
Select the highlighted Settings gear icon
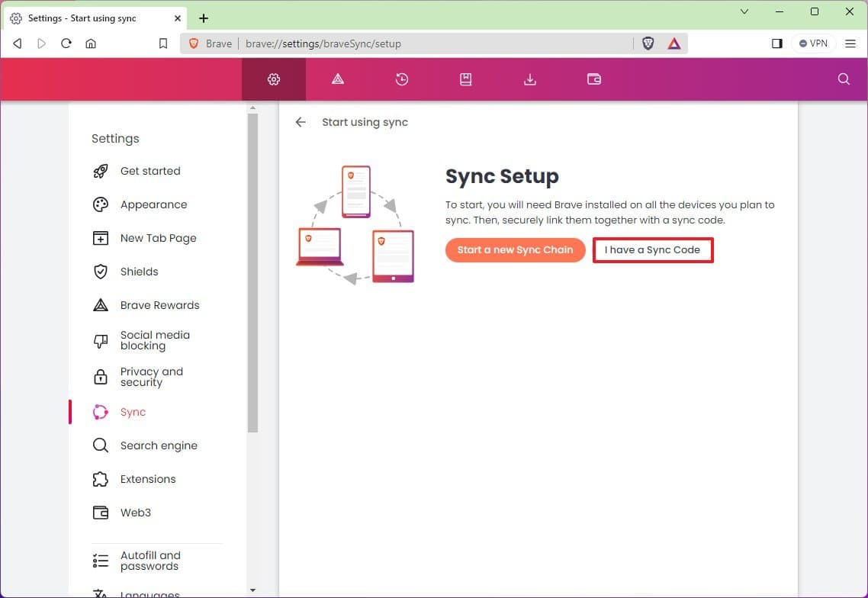click(x=273, y=79)
